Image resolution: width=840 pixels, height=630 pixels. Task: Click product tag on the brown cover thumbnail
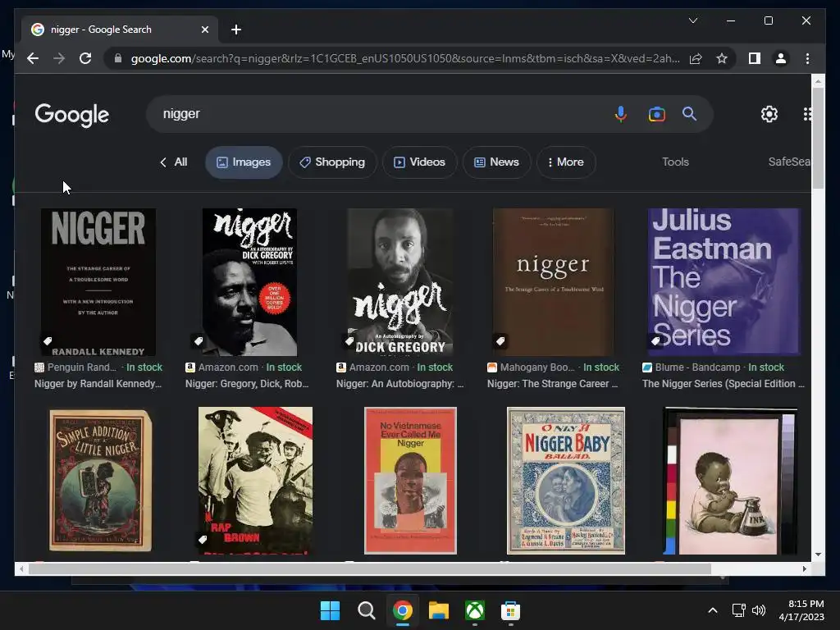pyautogui.click(x=500, y=340)
